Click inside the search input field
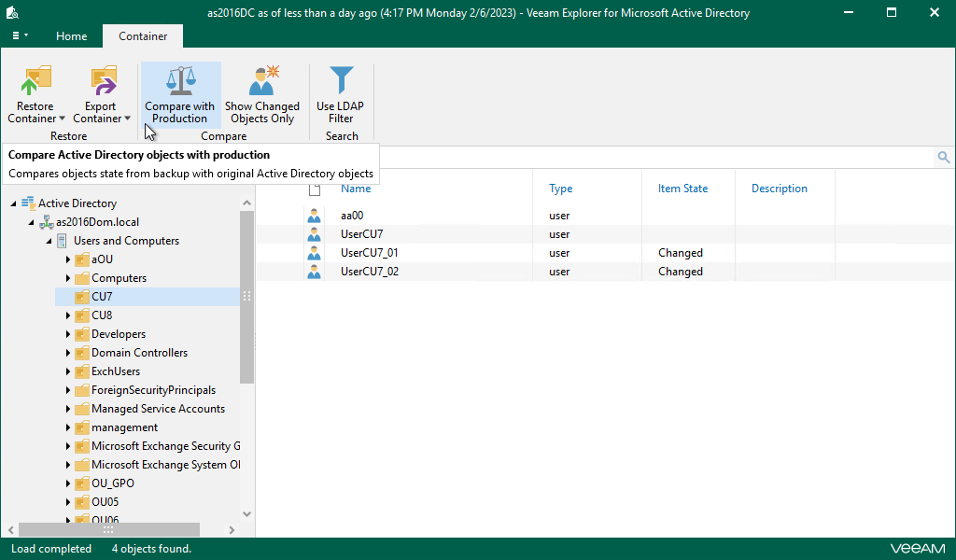Image resolution: width=956 pixels, height=560 pixels. (x=655, y=157)
